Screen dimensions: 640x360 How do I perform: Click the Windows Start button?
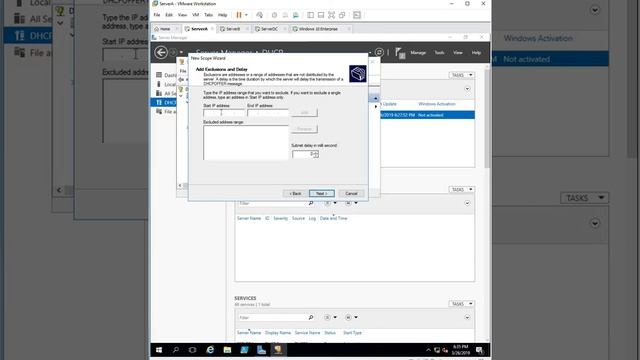pos(159,350)
